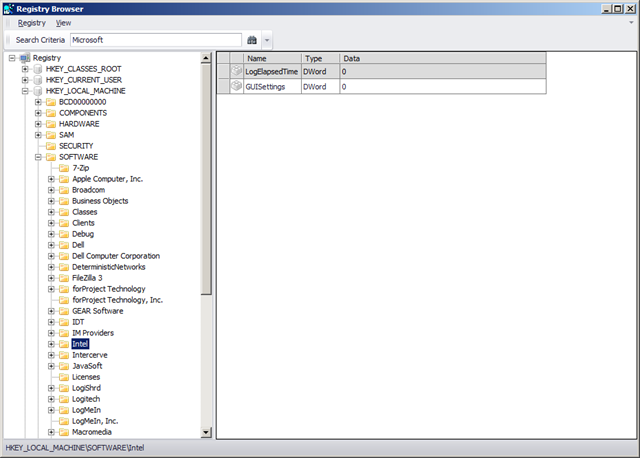Select the LogMeIn, Inc. key
The image size is (640, 458).
tap(95, 421)
